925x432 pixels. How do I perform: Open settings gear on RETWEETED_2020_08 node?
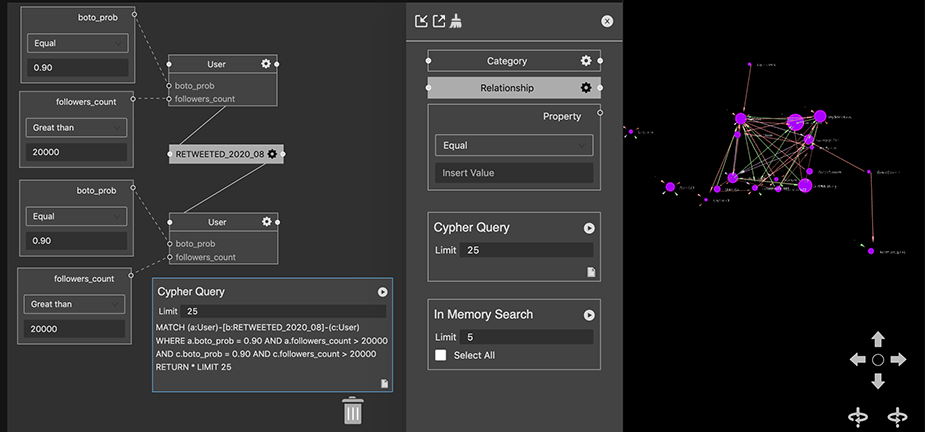coord(272,154)
